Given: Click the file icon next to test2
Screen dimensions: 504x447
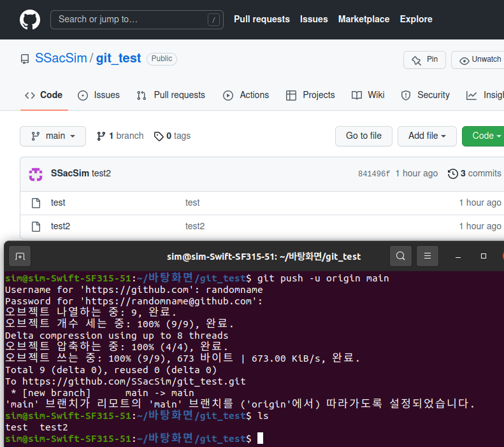Looking at the screenshot, I should pos(36,227).
